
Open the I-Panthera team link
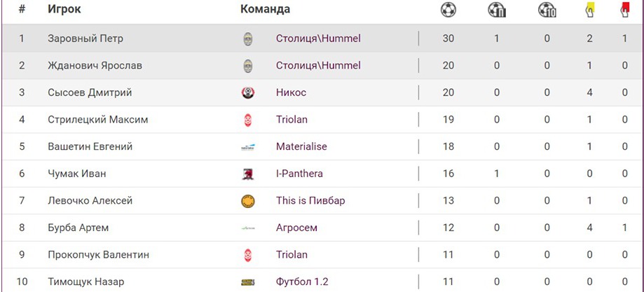click(x=299, y=174)
